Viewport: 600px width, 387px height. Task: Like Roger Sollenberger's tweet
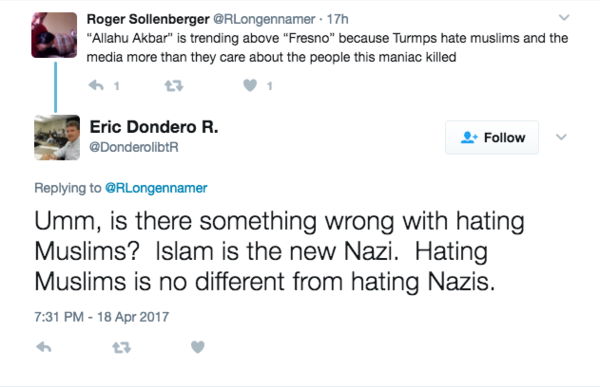pos(250,85)
